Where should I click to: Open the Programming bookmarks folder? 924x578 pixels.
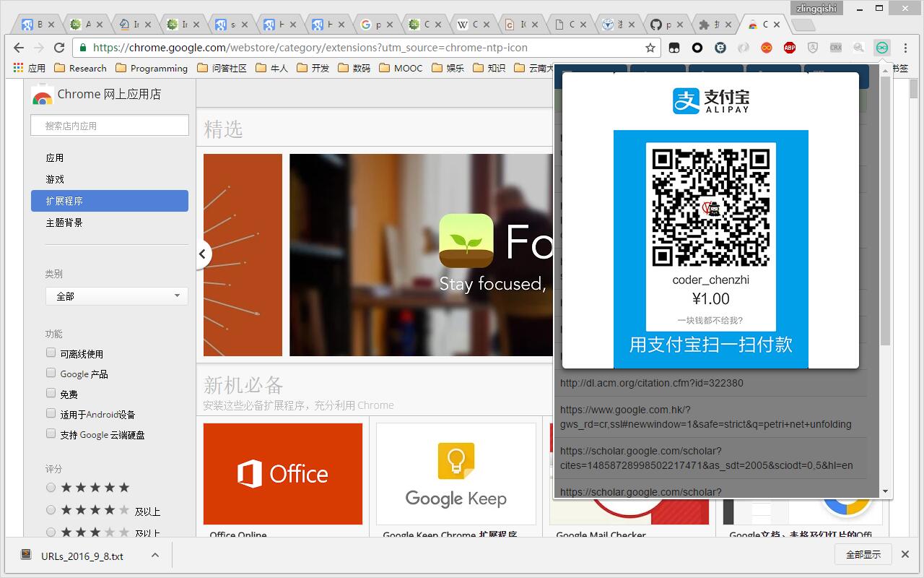pos(152,68)
